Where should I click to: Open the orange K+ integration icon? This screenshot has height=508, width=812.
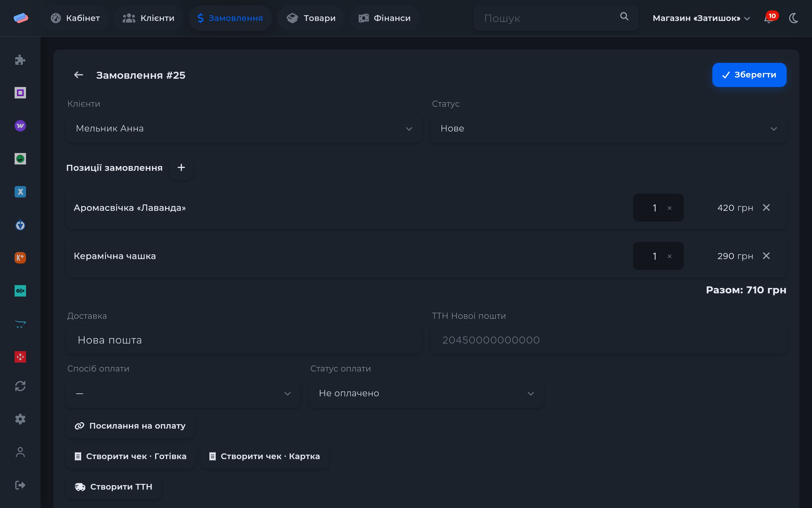(20, 258)
